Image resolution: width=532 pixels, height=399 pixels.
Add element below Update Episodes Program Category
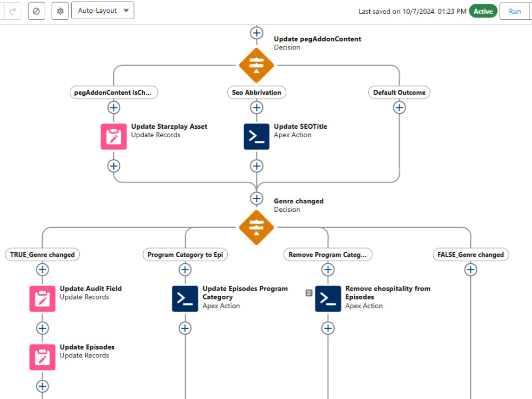click(x=185, y=328)
